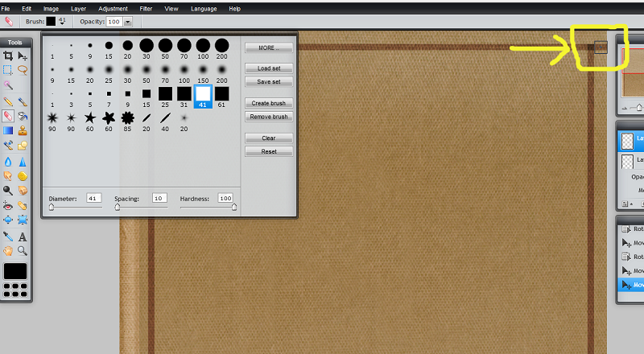This screenshot has width=644, height=354.
Task: Click the eraser icon in options bar
Action: click(x=9, y=22)
